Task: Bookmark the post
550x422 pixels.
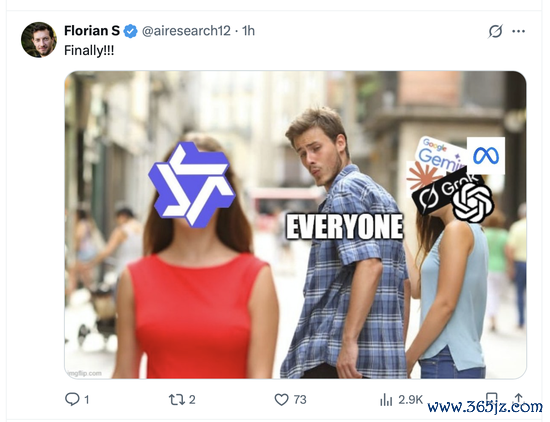Action: tap(492, 398)
